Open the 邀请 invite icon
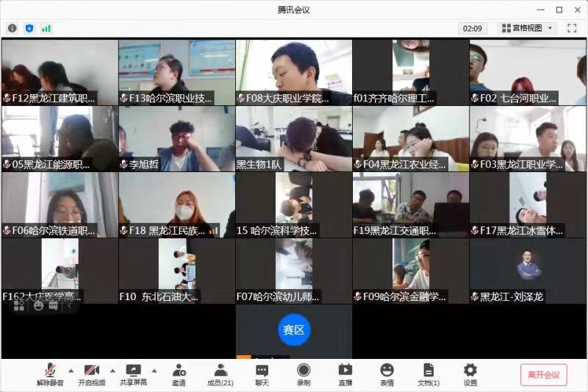Screen dimensions: 588x392 (x=179, y=374)
